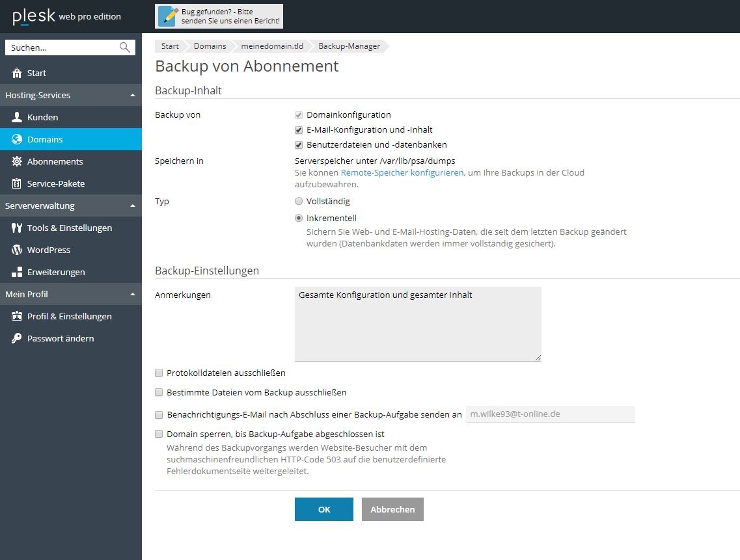Enable Benachrichtigungs-E-Mail checkbox

click(x=159, y=415)
